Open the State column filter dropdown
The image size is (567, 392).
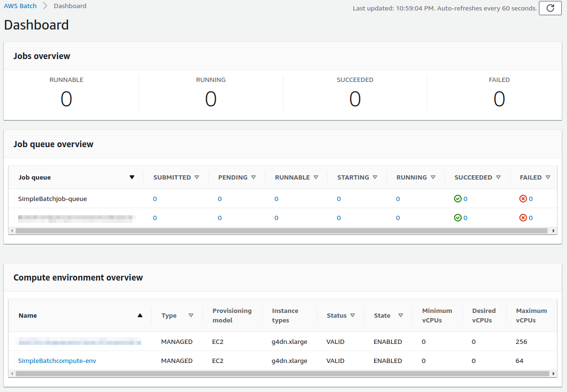(401, 315)
